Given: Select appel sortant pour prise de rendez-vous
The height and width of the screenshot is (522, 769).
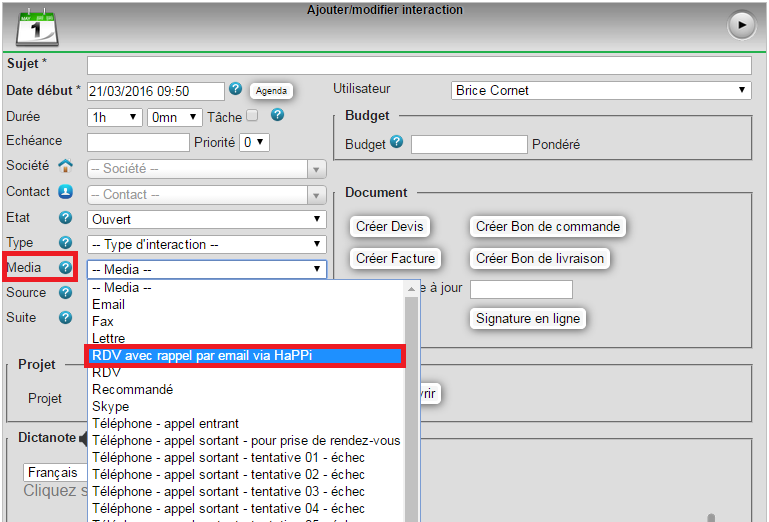Looking at the screenshot, I should point(246,441).
